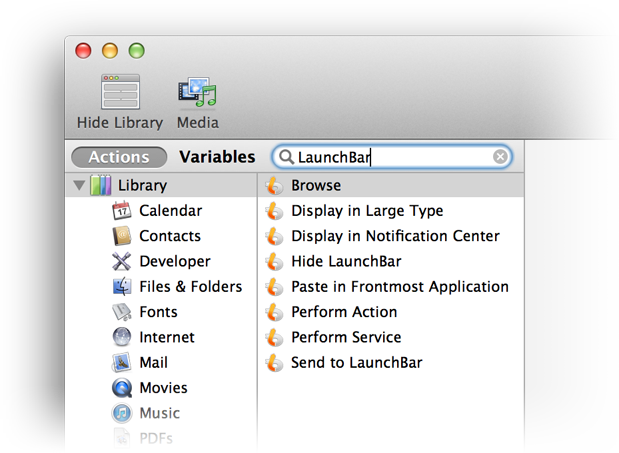
Task: Open the Media browser toolbar icon
Action: point(197,92)
